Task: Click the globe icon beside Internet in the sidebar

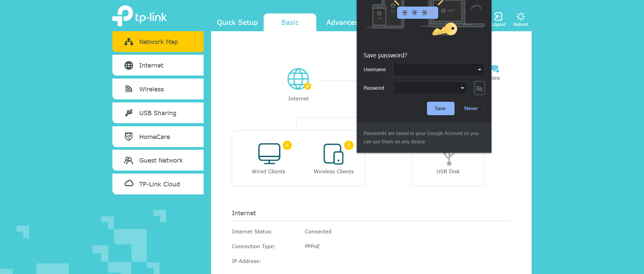Action: click(129, 65)
